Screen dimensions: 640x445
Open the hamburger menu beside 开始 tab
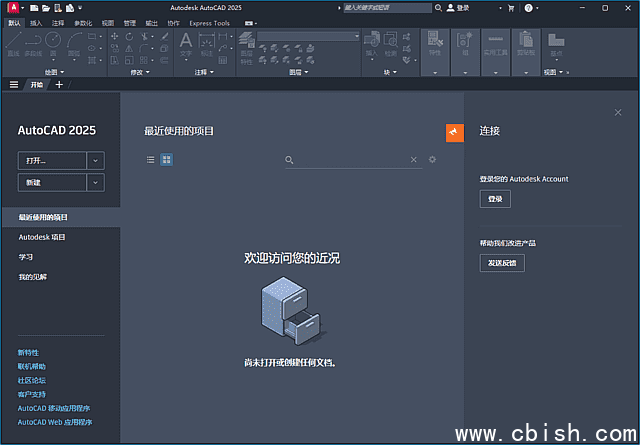14,85
